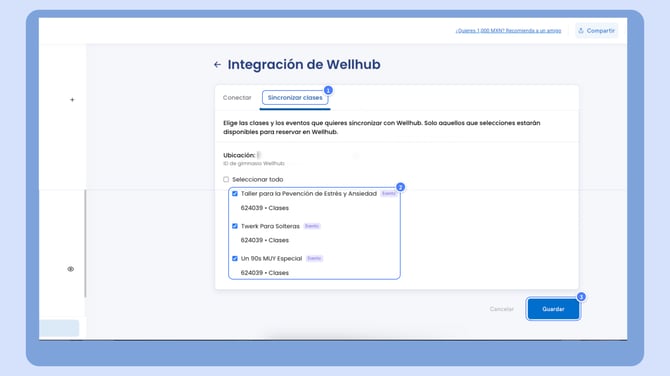Screen dimensions: 670x376
Task: Click the Evento badge next to Twerk Para Solteras
Action: [x=312, y=226]
